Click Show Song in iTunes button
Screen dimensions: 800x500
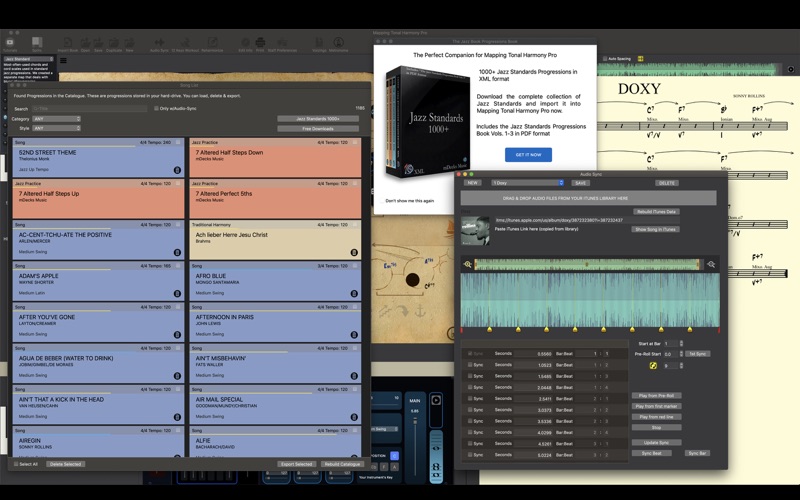coord(655,229)
